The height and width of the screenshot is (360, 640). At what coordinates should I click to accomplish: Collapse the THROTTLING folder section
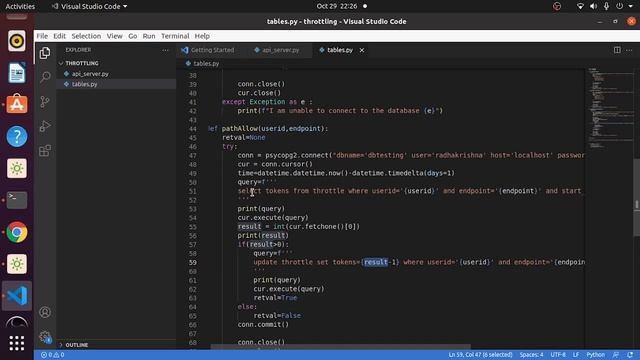coord(82,63)
